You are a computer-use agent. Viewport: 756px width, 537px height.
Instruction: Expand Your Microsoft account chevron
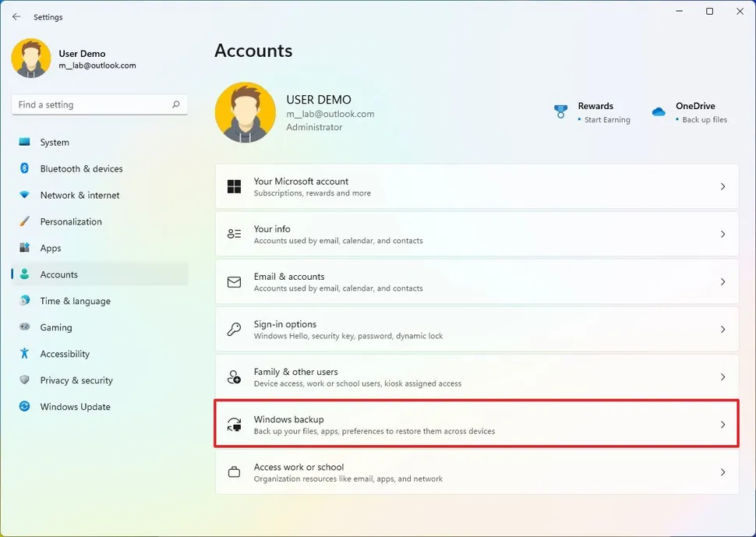722,187
